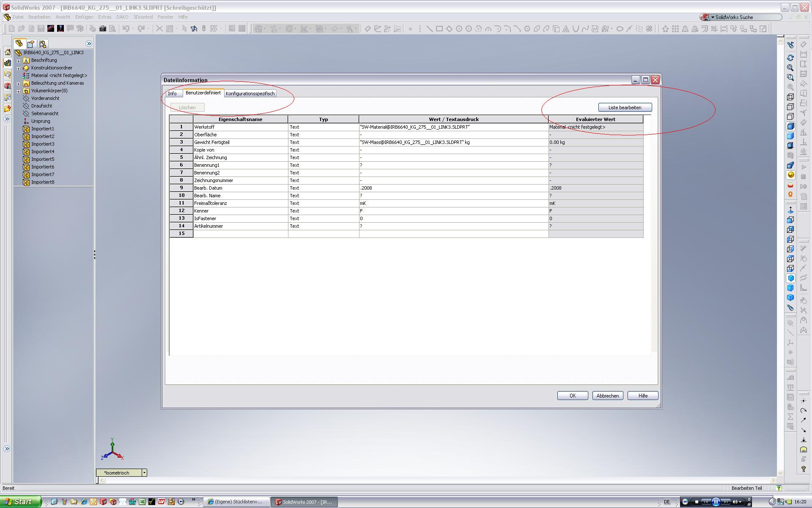Expand the Volumenkörper(8) folder
The width and height of the screenshot is (812, 508).
[18, 91]
